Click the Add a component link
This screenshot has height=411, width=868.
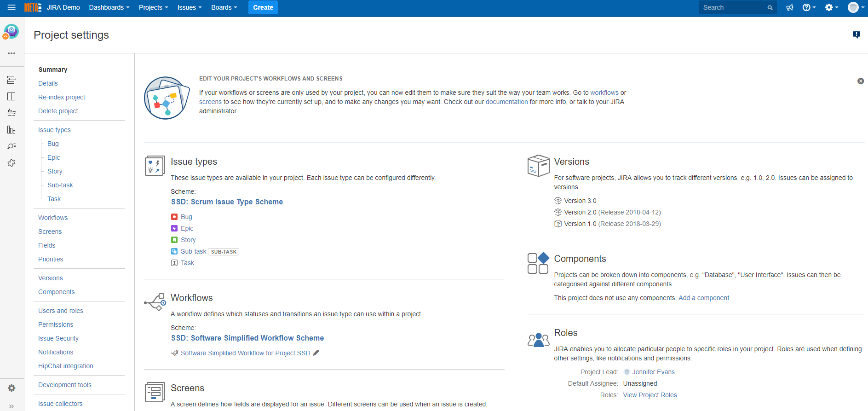[x=703, y=298]
